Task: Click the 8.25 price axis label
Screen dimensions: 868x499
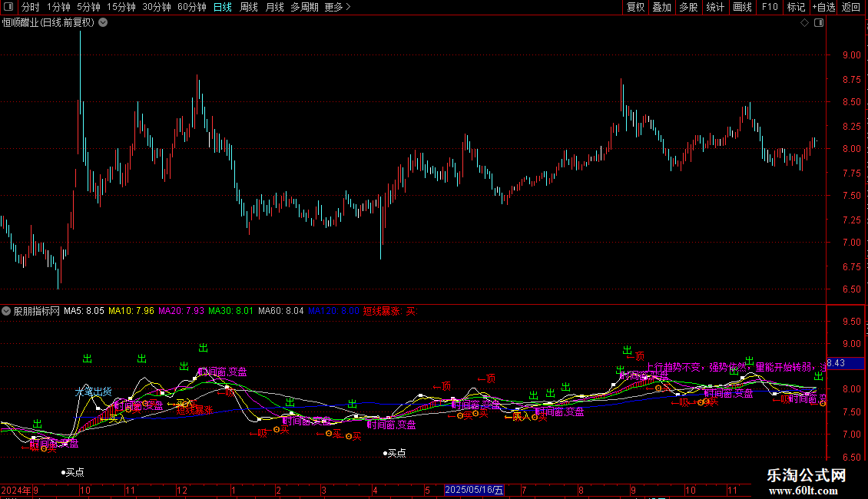Action: coord(851,127)
